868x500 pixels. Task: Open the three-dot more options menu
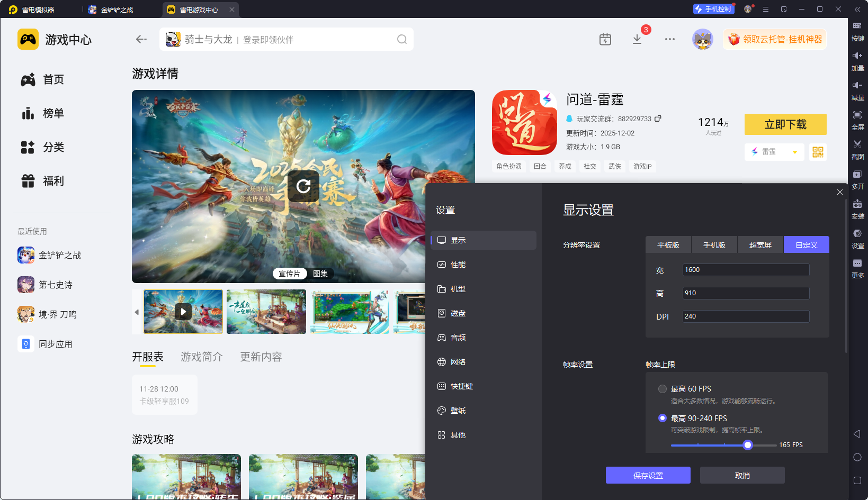point(670,39)
